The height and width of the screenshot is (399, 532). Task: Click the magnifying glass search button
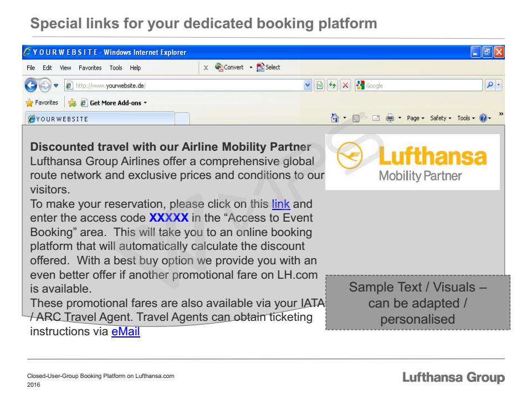click(x=490, y=85)
